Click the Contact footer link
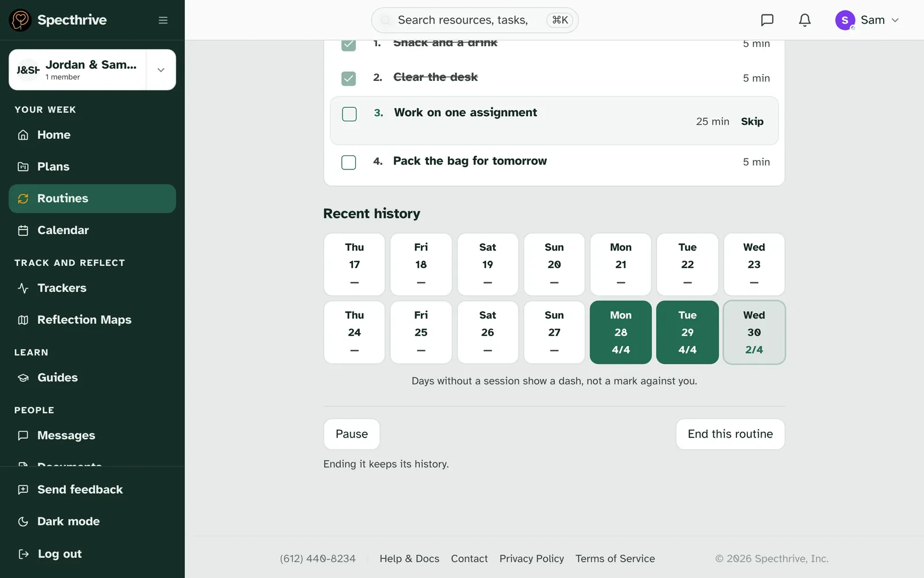Screen dimensions: 924x578 click(469, 558)
